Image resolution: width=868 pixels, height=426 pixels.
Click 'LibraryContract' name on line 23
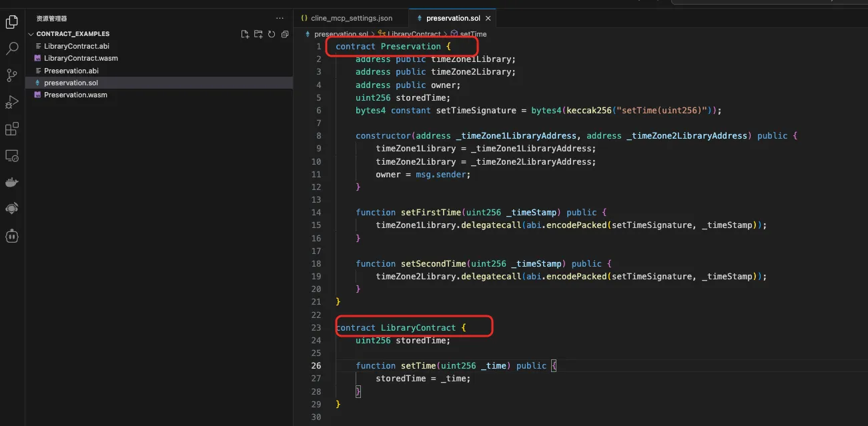418,328
